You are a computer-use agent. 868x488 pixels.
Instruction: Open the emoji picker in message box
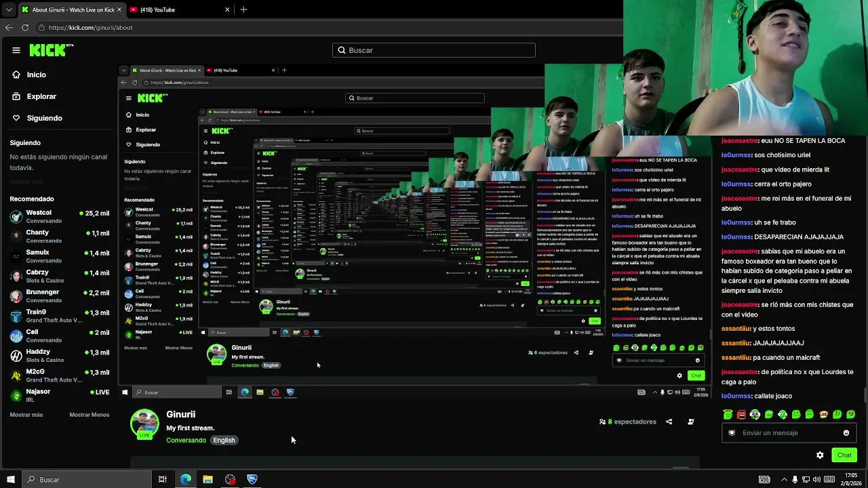846,433
